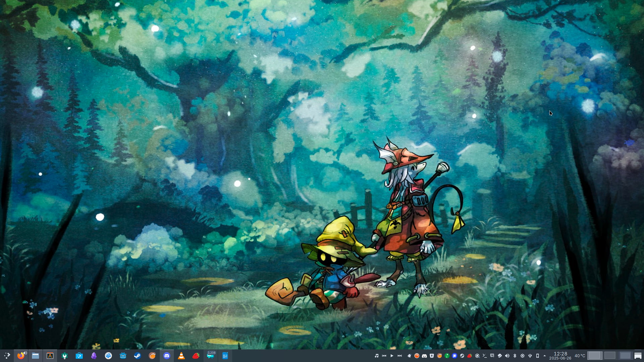The width and height of the screenshot is (644, 362).
Task: Skip to the next media track
Action: 399,356
